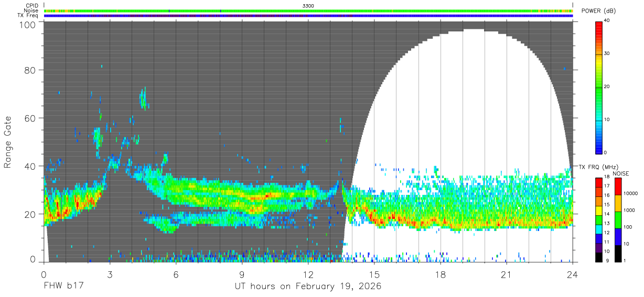644x297 pixels.
Task: Click the y-axis tick label 40
Action: [30, 166]
